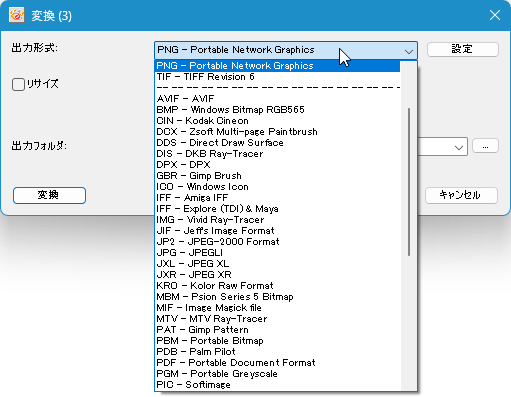Open folder browse button labeled ...
Screen dimensions: 511x397
485,146
